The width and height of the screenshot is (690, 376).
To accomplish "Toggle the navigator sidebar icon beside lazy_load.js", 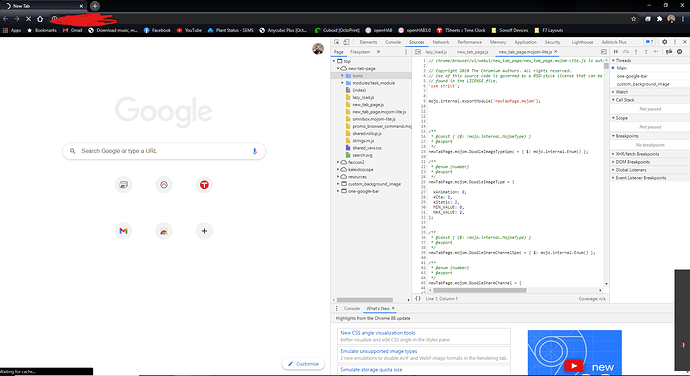I will 418,52.
